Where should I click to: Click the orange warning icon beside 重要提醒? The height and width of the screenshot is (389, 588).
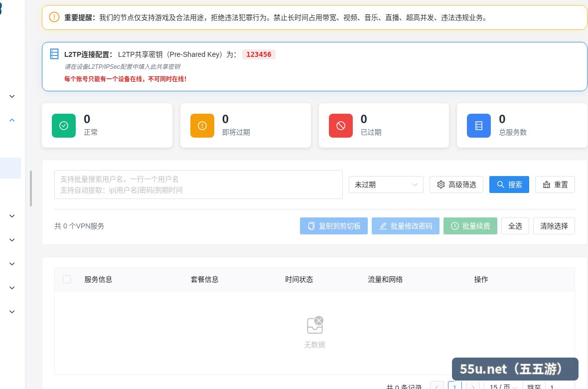pyautogui.click(x=54, y=17)
